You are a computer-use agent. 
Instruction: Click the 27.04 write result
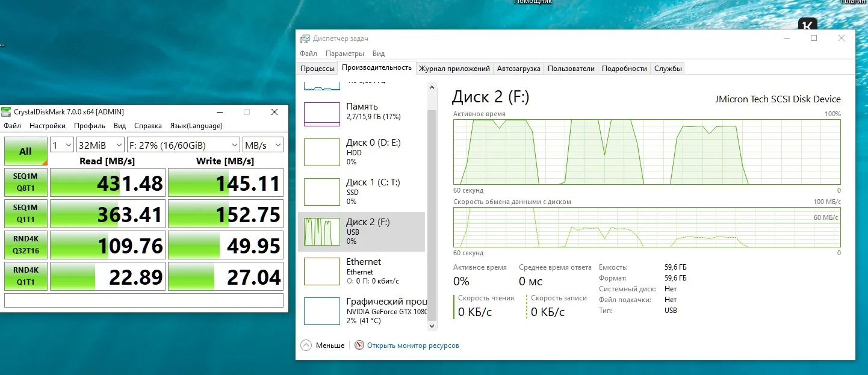pos(225,277)
